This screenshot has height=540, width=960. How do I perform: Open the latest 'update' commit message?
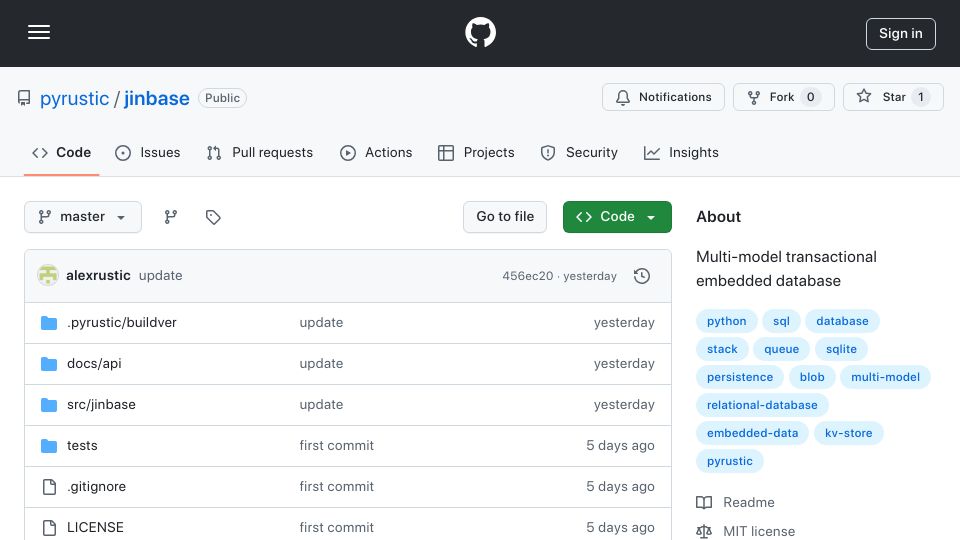[x=160, y=276]
